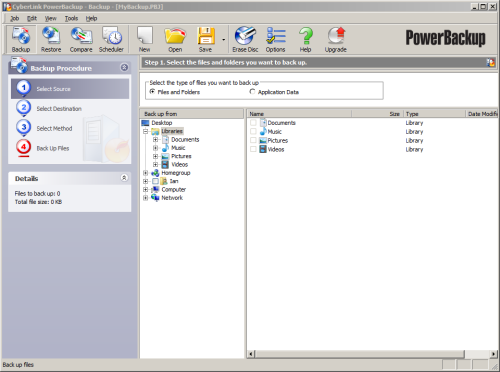Open the Help menu
This screenshot has height=372, width=500.
tap(91, 18)
